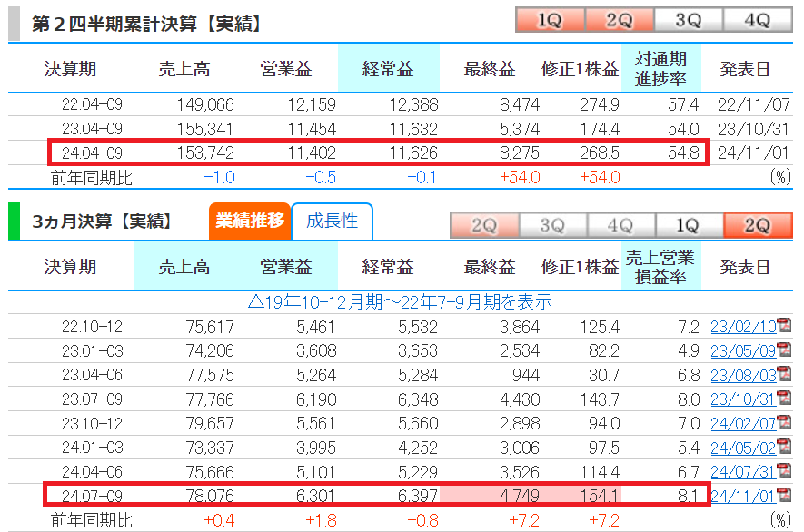Open PDF icon beside 24/05/02 date
Screen dimensions: 804x532
click(x=784, y=446)
